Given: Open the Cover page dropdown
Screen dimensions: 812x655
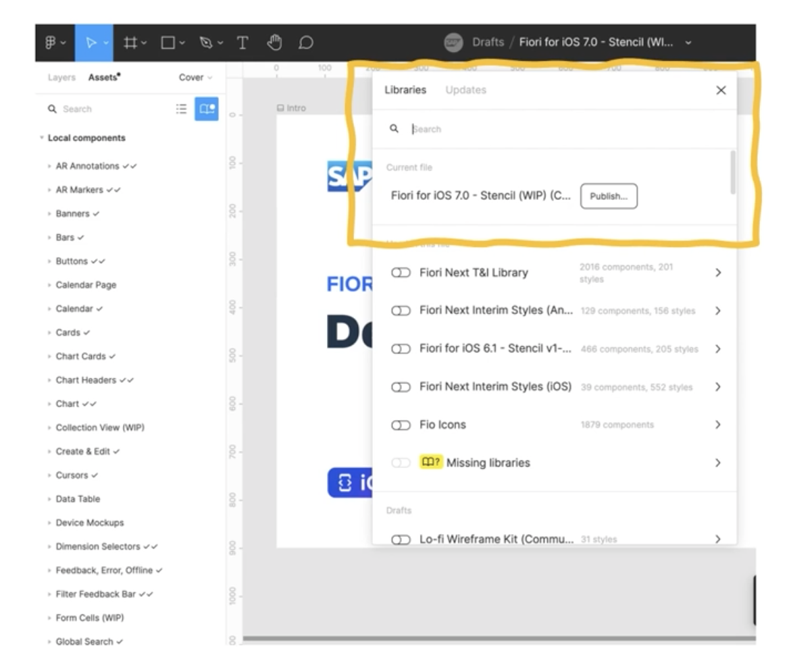Looking at the screenshot, I should [195, 78].
